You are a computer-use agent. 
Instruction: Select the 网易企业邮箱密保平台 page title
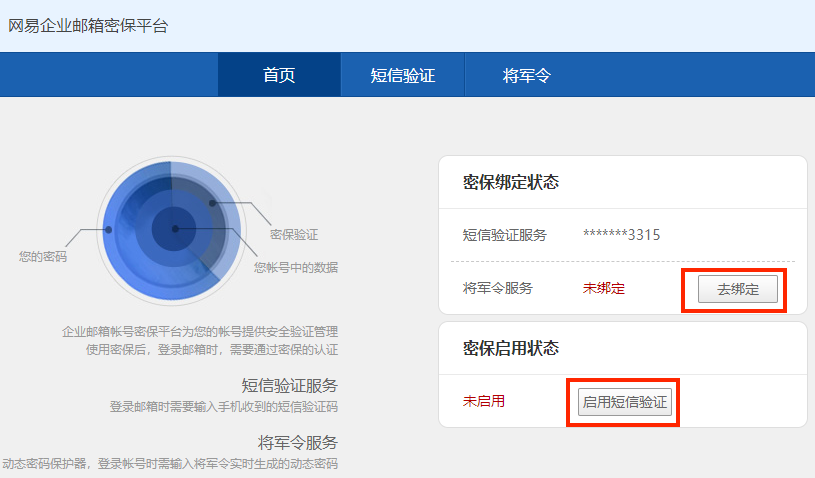tap(88, 26)
